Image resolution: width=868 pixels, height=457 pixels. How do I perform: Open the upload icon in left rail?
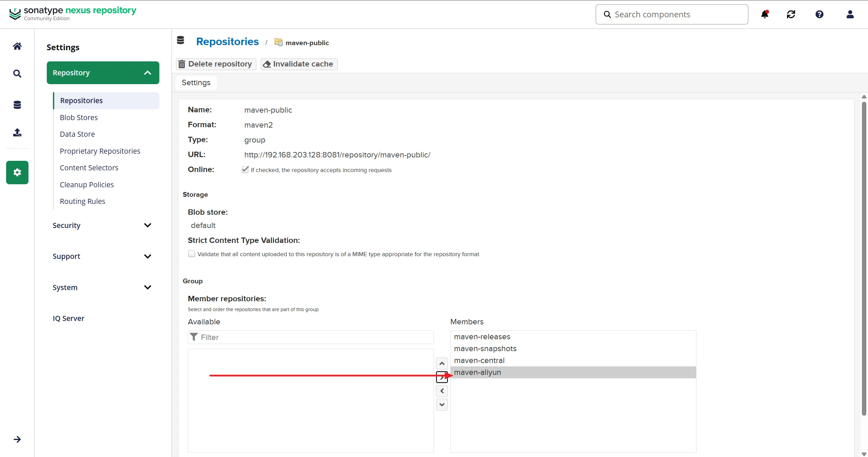click(x=17, y=132)
